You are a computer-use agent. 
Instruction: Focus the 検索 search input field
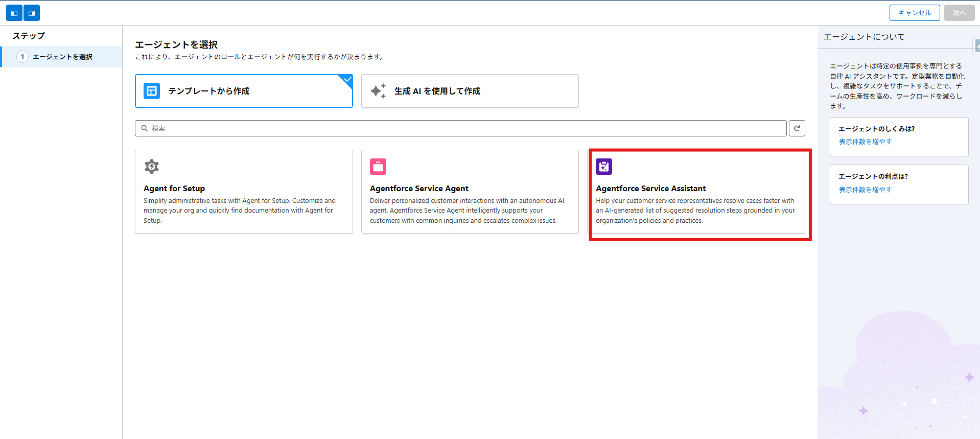[x=460, y=128]
